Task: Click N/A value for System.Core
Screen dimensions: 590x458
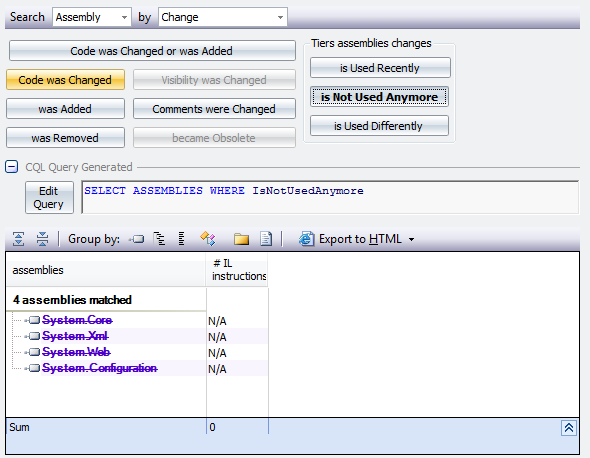Action: click(x=217, y=321)
